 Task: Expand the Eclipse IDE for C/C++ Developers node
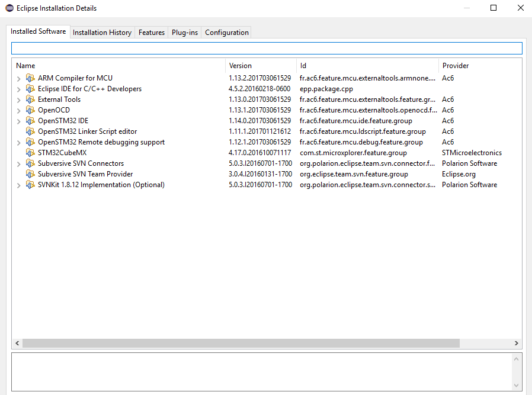(x=19, y=89)
